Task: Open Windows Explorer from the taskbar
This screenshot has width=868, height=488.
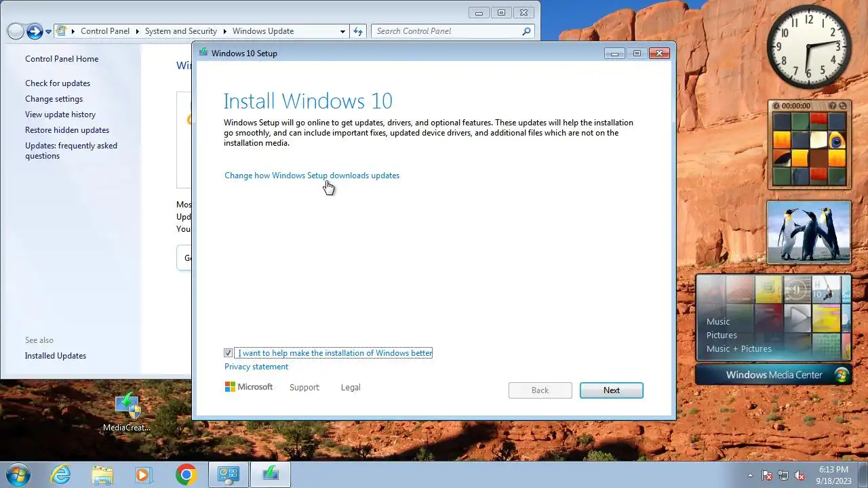Action: pyautogui.click(x=102, y=474)
